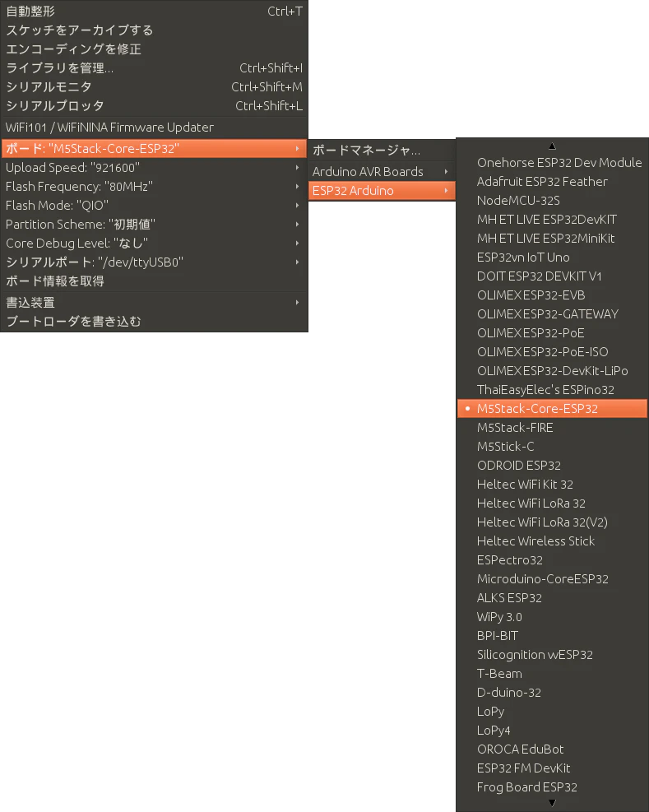The width and height of the screenshot is (649, 812).
Task: Select M5Stack-FIRE board
Action: [x=552, y=428]
